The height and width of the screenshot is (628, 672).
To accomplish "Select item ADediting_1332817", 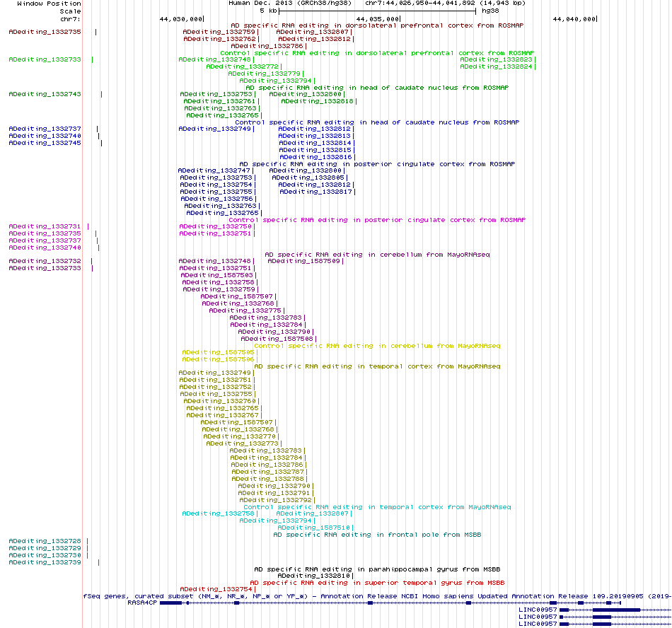I will pyautogui.click(x=316, y=192).
